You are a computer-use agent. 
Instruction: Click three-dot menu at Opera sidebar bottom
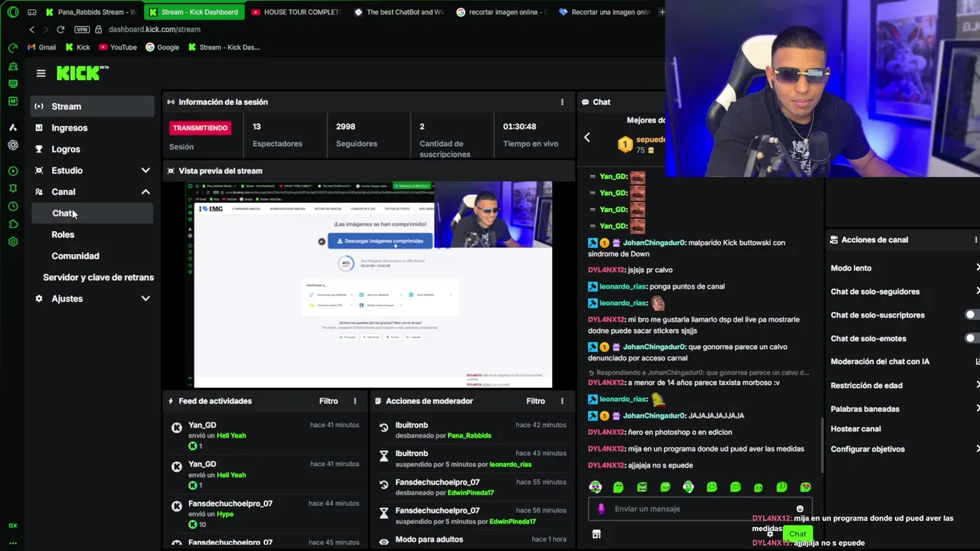coord(13,543)
